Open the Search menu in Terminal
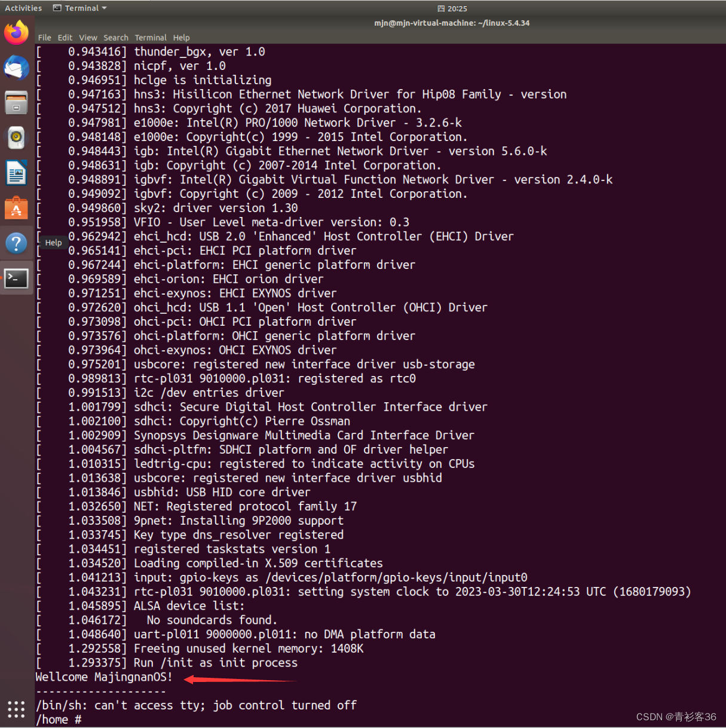 pyautogui.click(x=115, y=38)
